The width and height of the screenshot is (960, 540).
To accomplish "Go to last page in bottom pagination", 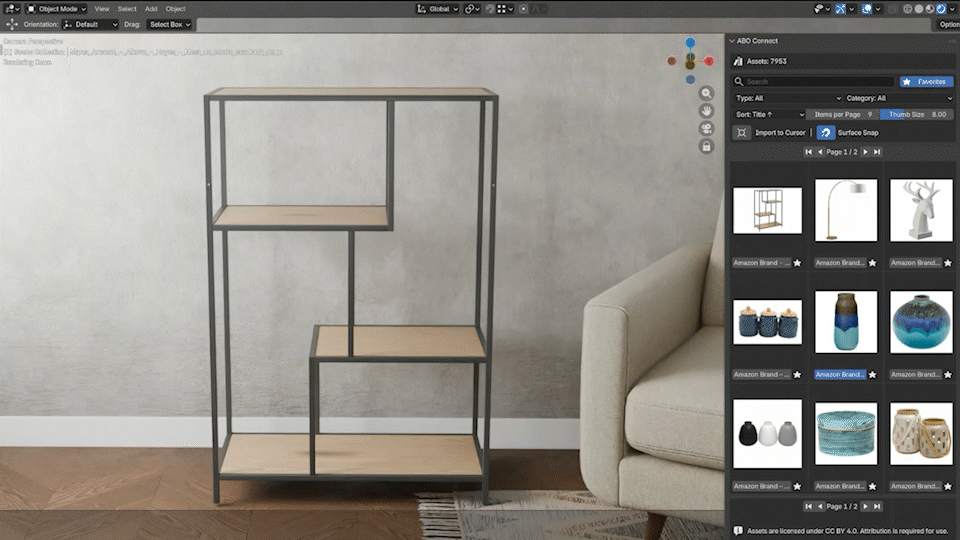I will point(877,506).
